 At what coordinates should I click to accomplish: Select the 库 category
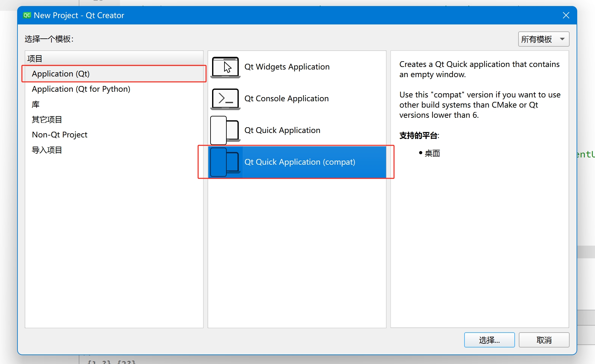point(114,104)
